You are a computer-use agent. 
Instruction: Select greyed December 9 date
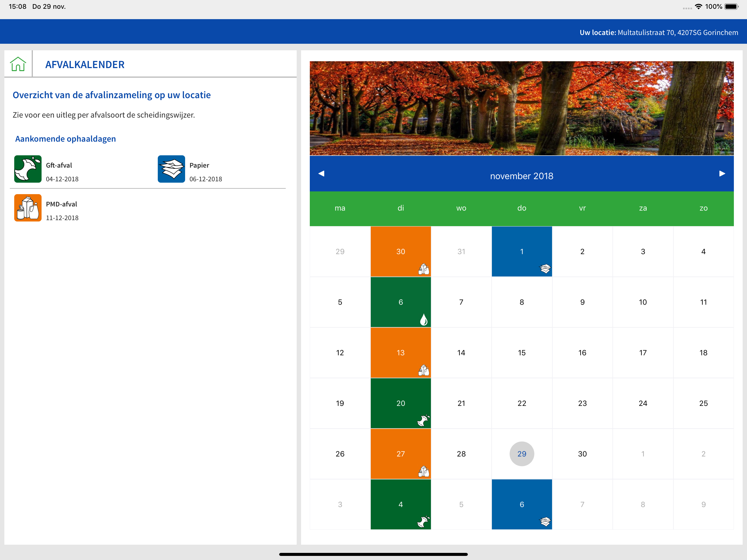[x=704, y=504]
